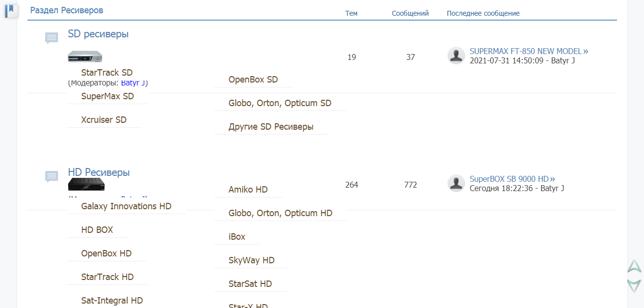Open iBox subforum

point(237,237)
